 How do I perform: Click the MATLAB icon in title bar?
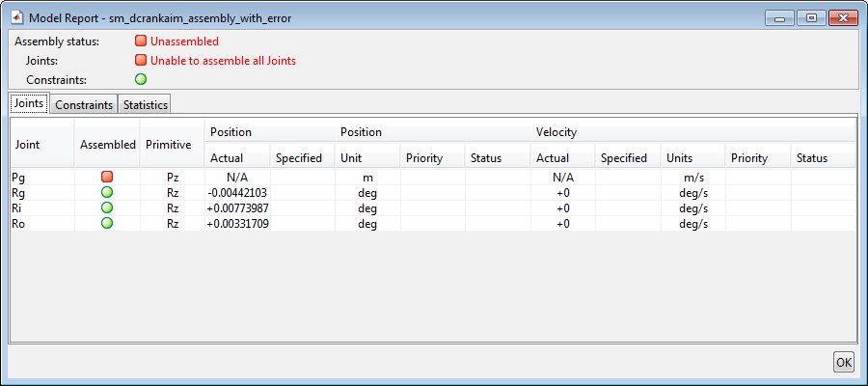[17, 18]
